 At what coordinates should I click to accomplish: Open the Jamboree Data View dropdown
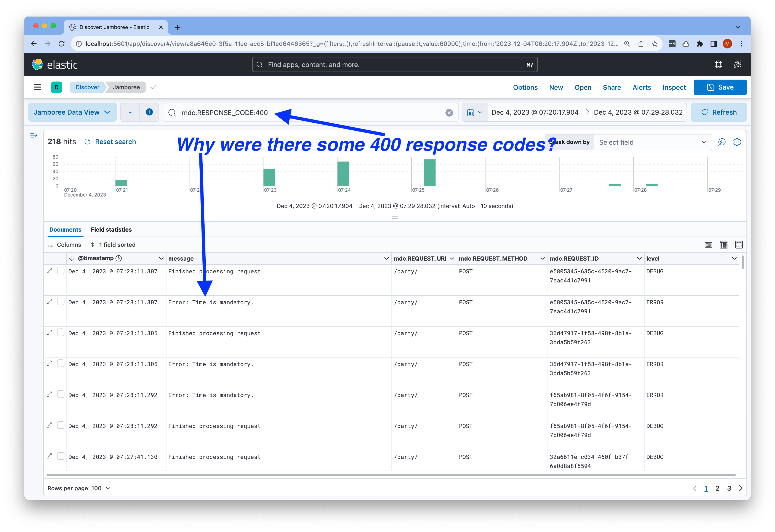click(72, 112)
